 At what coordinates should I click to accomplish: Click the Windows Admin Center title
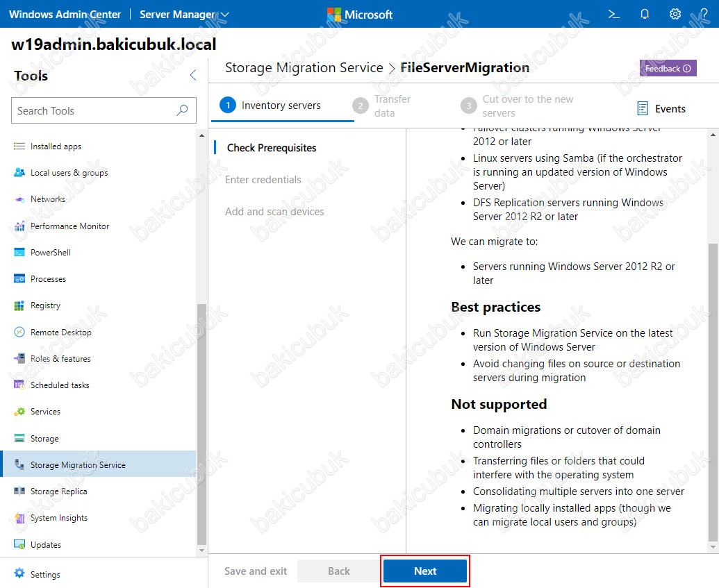coord(65,14)
